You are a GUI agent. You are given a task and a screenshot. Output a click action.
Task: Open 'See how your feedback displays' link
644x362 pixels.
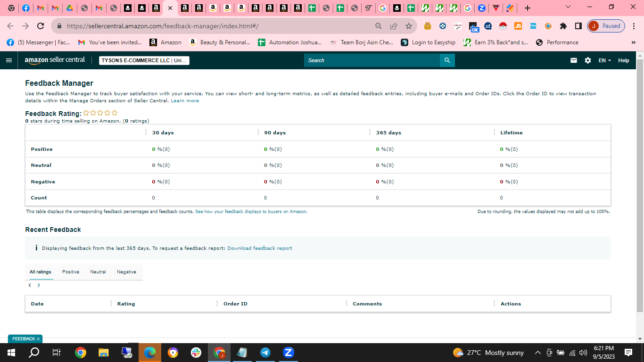click(x=251, y=212)
